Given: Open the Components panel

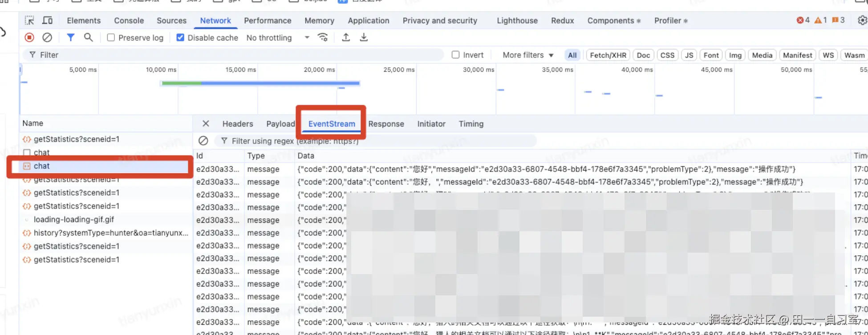Looking at the screenshot, I should [x=613, y=20].
